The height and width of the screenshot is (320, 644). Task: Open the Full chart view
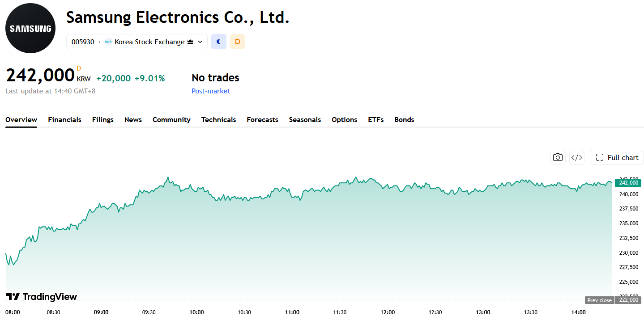[x=617, y=157]
